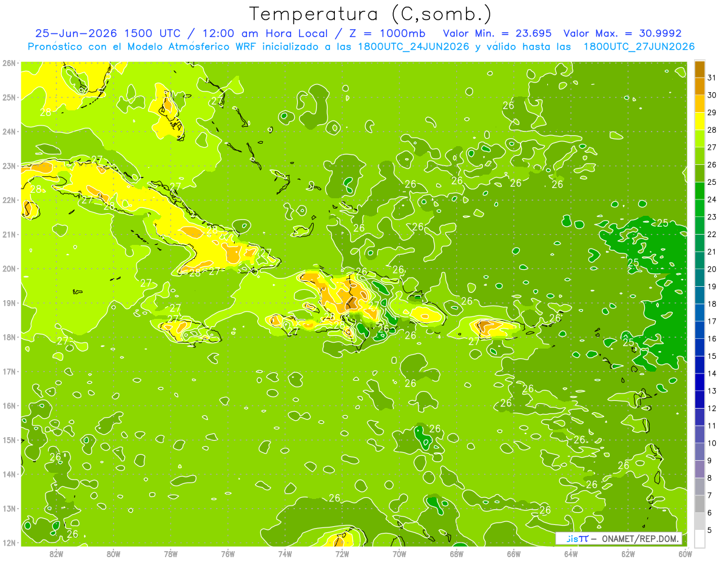Screen dimensions: 728x562
Task: Click the blue swatch between 15 and 16
Action: coord(699,347)
